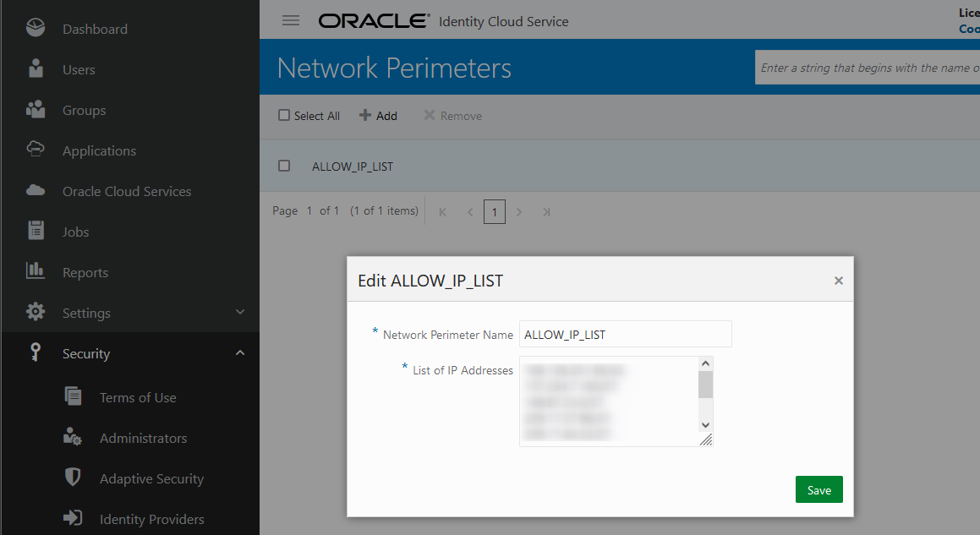Open Groups in the sidebar
Viewport: 980px width, 535px height.
pyautogui.click(x=85, y=110)
